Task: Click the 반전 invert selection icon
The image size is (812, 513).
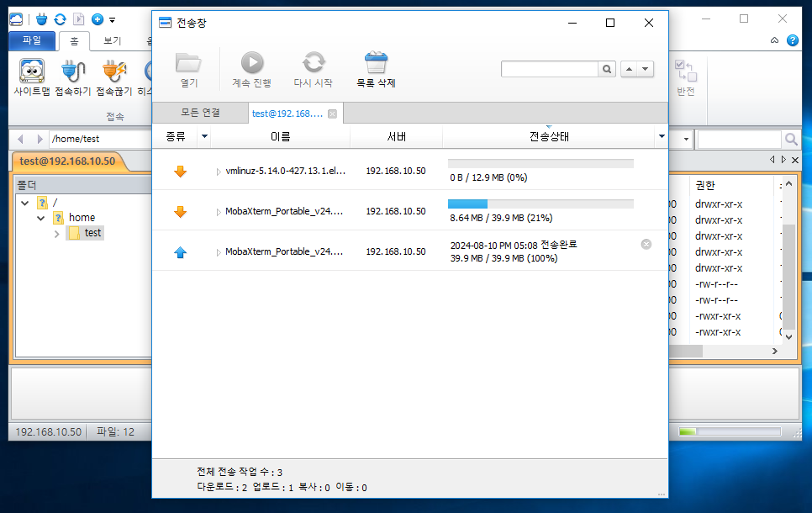Action: click(686, 71)
